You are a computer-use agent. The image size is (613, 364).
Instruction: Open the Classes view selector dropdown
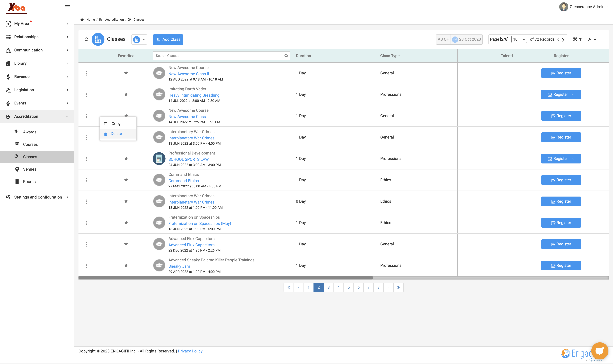139,39
